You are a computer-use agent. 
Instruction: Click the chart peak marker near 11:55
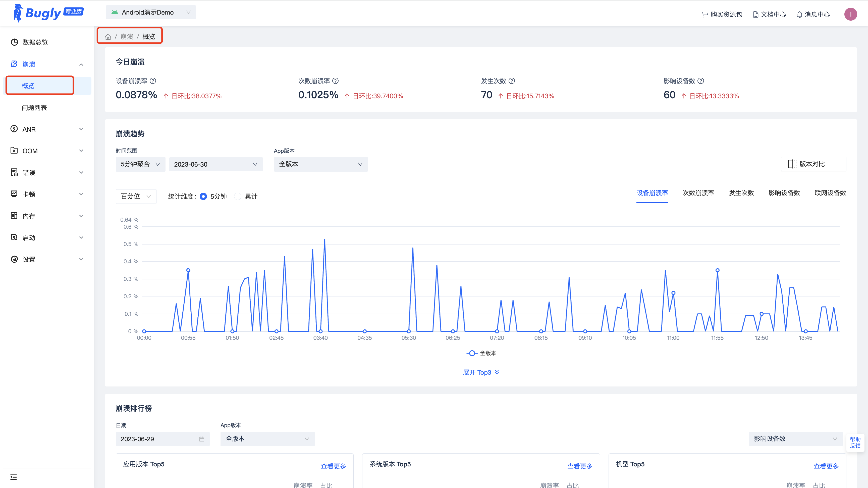[x=717, y=270]
